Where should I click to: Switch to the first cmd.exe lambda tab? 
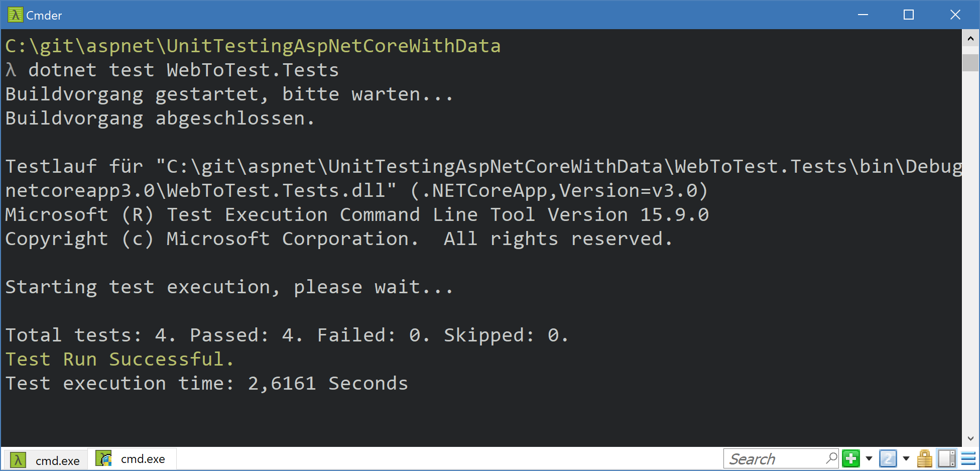[46, 459]
